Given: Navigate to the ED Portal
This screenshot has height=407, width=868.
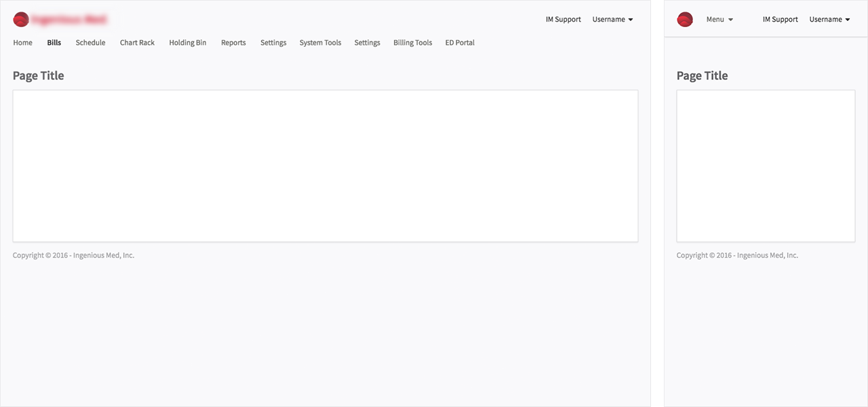Looking at the screenshot, I should click(460, 42).
